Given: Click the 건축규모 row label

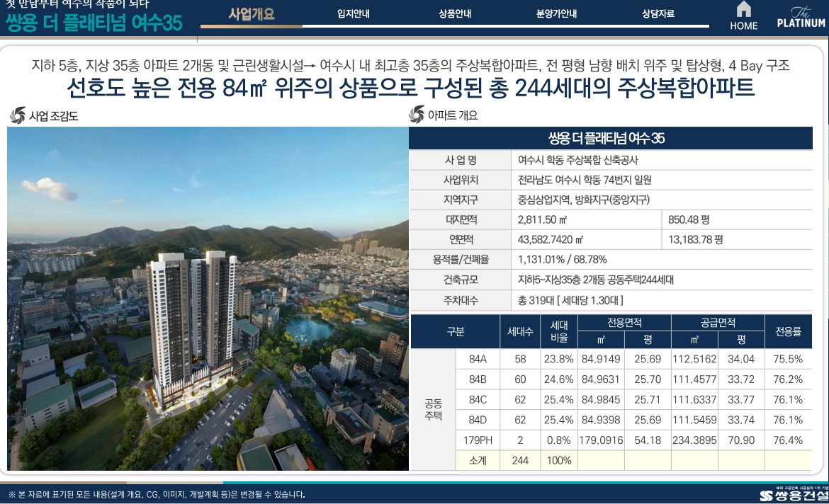Looking at the screenshot, I should [461, 280].
